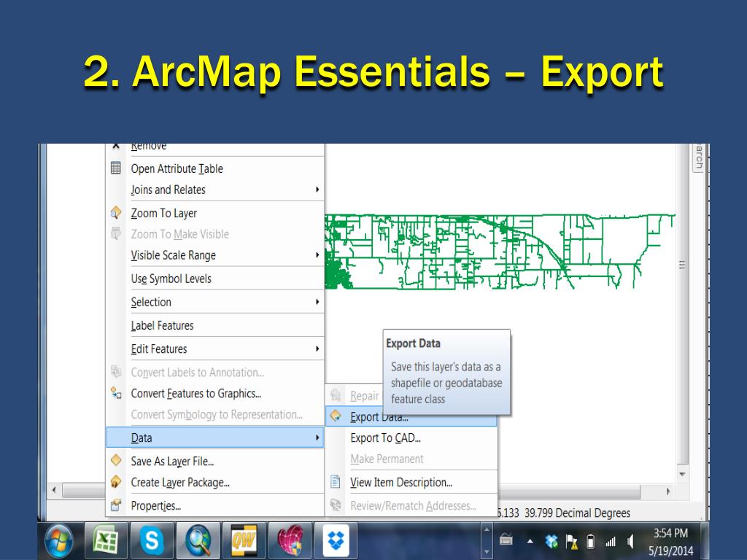Viewport: 747px width, 560px height.
Task: Click the Create Layer Package icon
Action: click(x=116, y=481)
